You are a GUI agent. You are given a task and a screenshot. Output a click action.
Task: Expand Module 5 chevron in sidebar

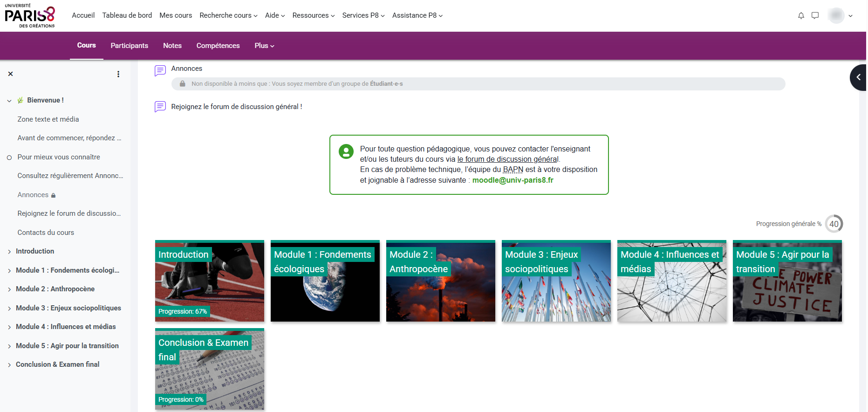(9, 346)
